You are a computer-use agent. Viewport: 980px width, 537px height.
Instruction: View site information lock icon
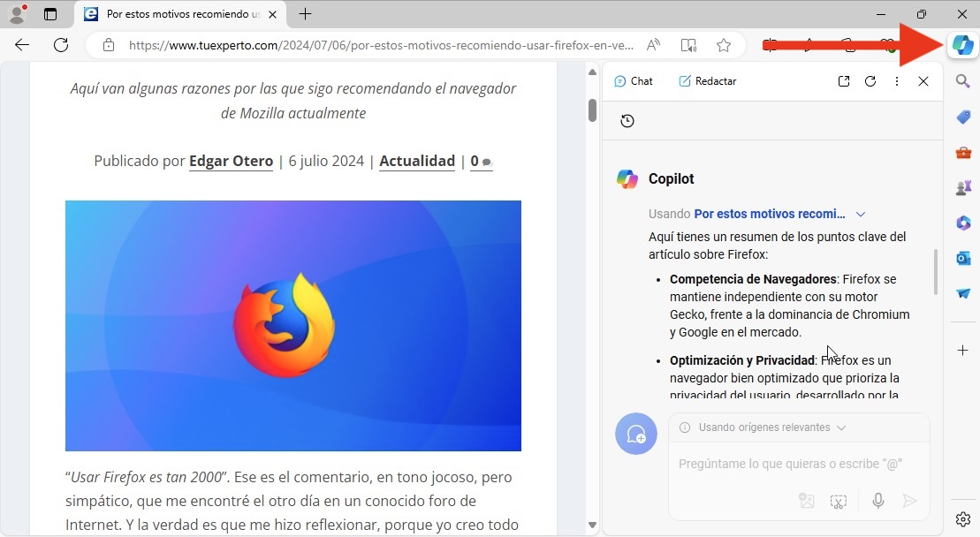point(109,45)
